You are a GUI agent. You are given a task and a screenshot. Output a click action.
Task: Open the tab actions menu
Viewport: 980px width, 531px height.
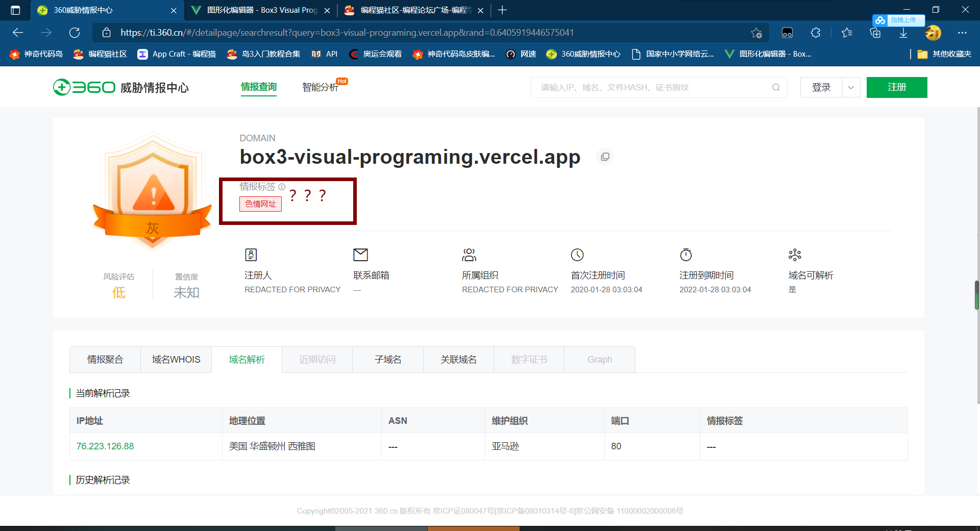(15, 10)
